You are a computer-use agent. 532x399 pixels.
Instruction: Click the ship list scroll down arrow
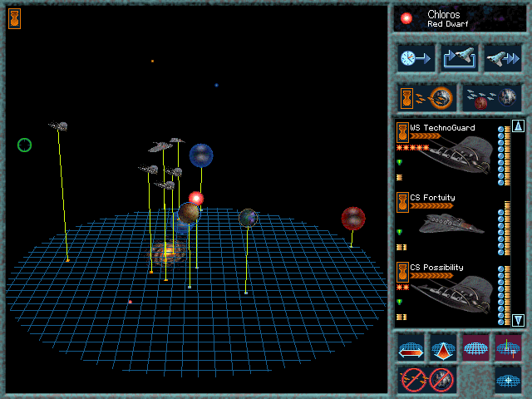point(518,320)
